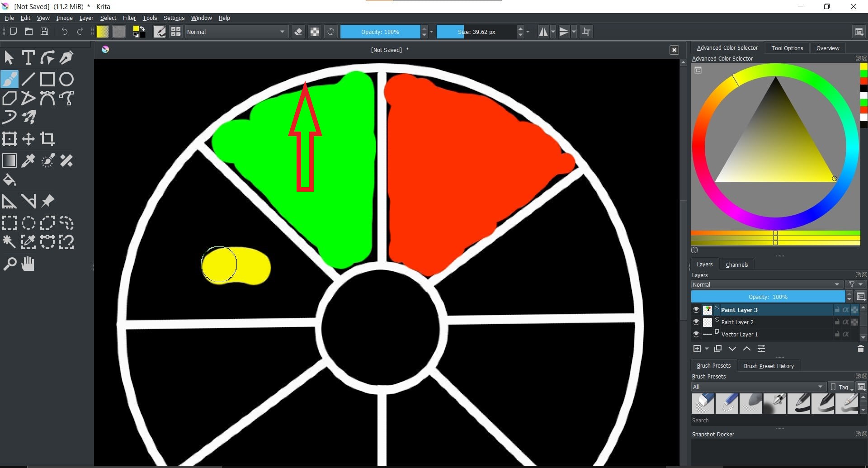Select the Shape Select arrow tool
The width and height of the screenshot is (868, 468).
[9, 58]
